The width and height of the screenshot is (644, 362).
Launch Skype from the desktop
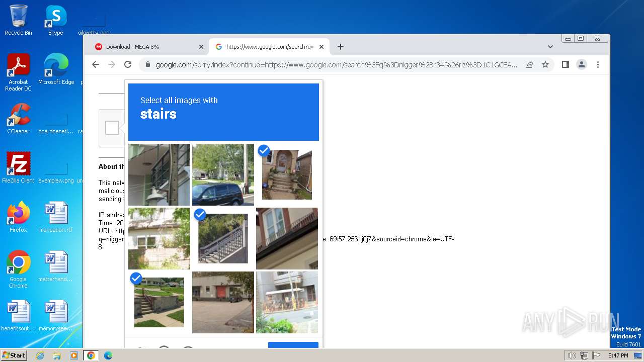tap(56, 20)
